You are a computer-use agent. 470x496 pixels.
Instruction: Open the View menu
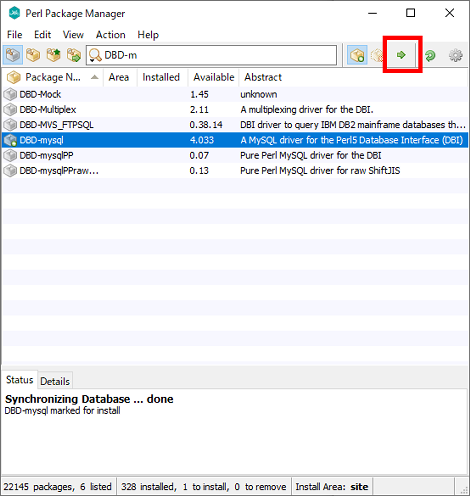click(73, 35)
